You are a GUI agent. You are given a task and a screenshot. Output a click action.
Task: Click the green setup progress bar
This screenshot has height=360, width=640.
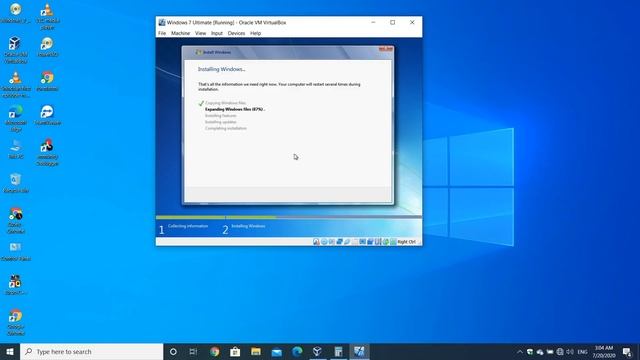pos(216,218)
